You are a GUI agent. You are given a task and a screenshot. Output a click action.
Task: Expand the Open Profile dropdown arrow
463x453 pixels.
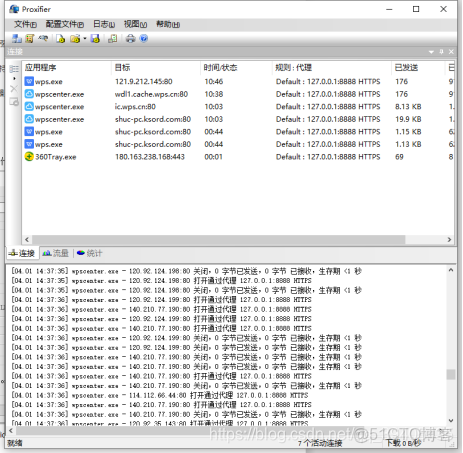85,39
